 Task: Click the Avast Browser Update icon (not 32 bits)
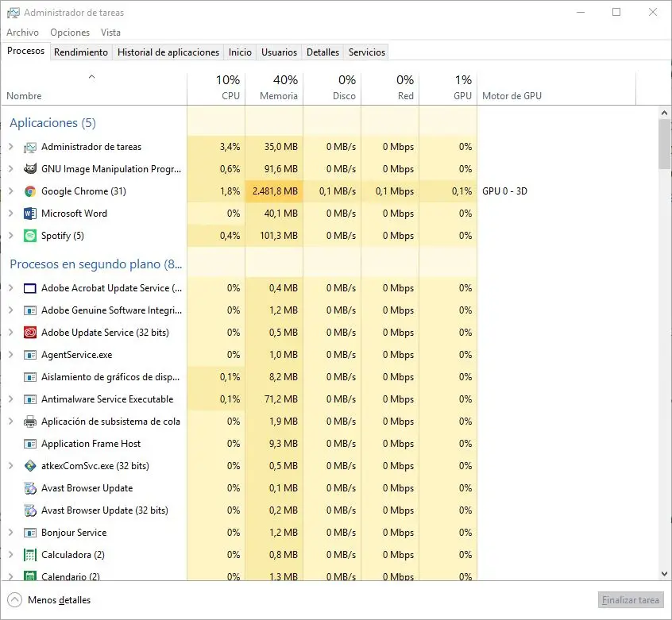click(x=30, y=488)
